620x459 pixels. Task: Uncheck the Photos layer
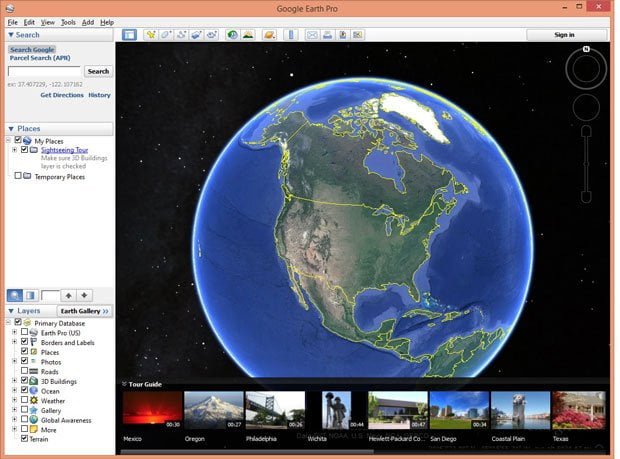click(x=25, y=361)
